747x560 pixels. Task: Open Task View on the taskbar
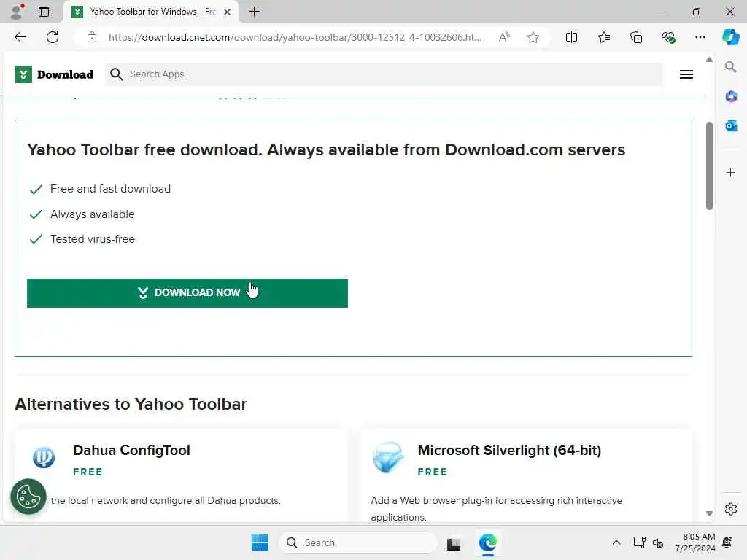pyautogui.click(x=454, y=543)
